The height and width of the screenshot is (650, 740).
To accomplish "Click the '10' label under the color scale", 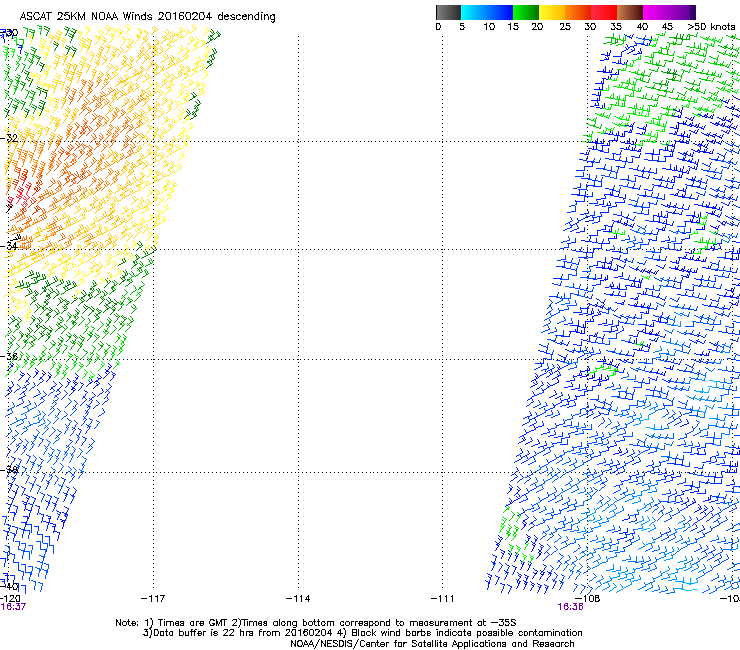I will tap(489, 27).
